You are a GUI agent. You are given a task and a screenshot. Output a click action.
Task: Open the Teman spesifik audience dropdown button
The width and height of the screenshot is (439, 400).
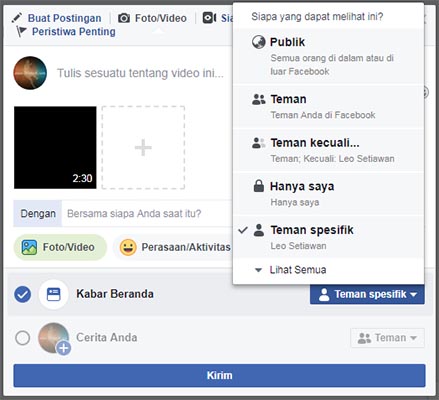367,294
